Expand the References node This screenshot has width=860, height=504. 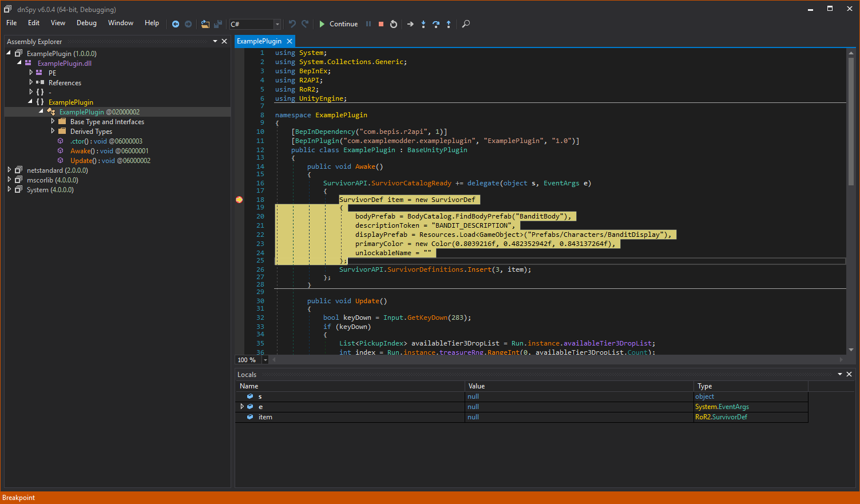click(31, 82)
